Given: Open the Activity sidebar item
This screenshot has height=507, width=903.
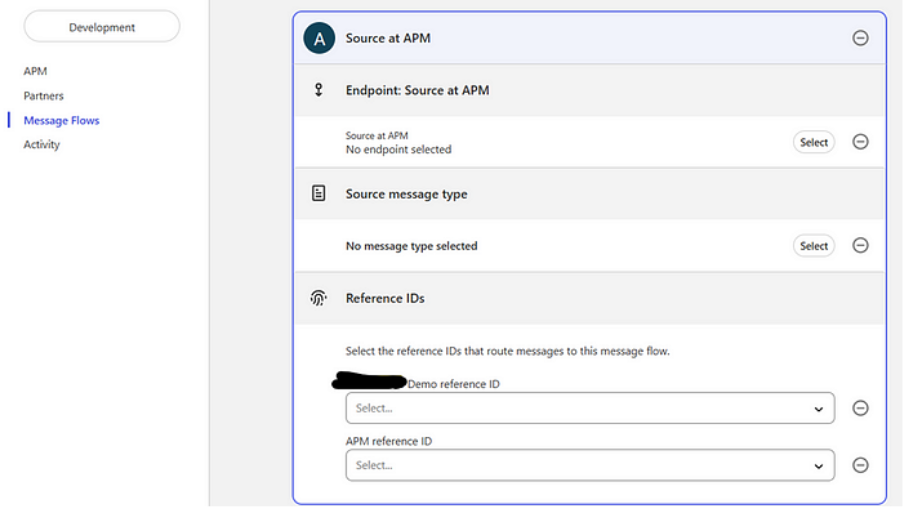Looking at the screenshot, I should coord(42,145).
